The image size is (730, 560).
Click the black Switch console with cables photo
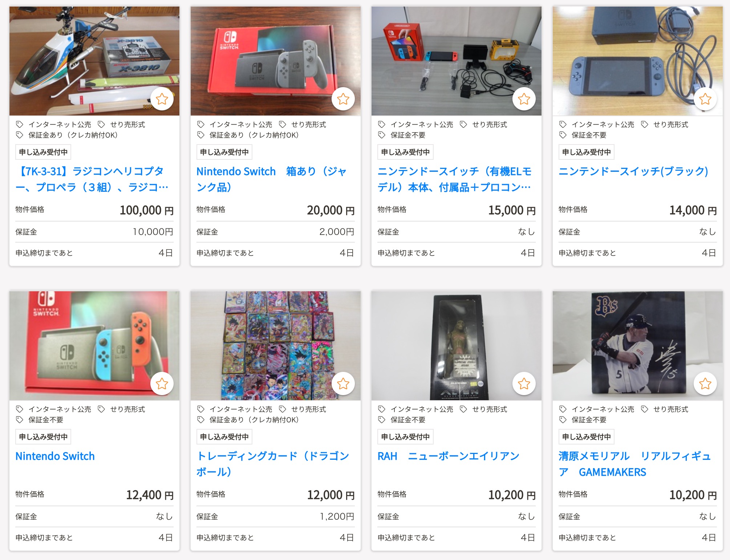tap(638, 61)
